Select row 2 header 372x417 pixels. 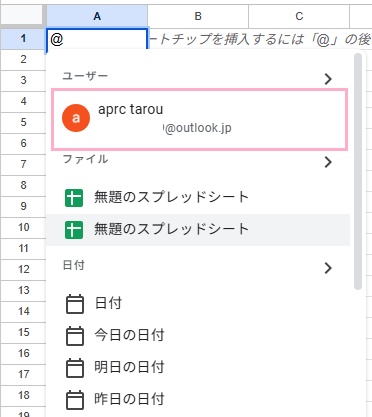coord(23,60)
